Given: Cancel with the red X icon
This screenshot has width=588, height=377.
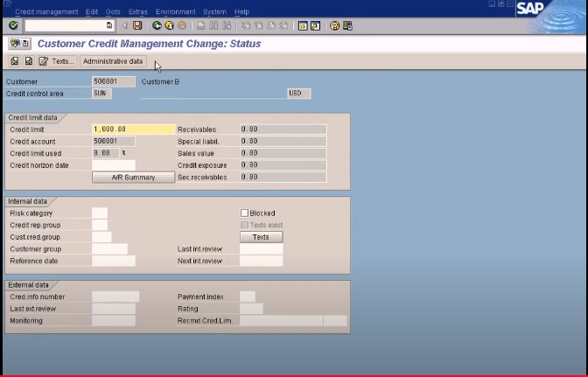Looking at the screenshot, I should 182,25.
